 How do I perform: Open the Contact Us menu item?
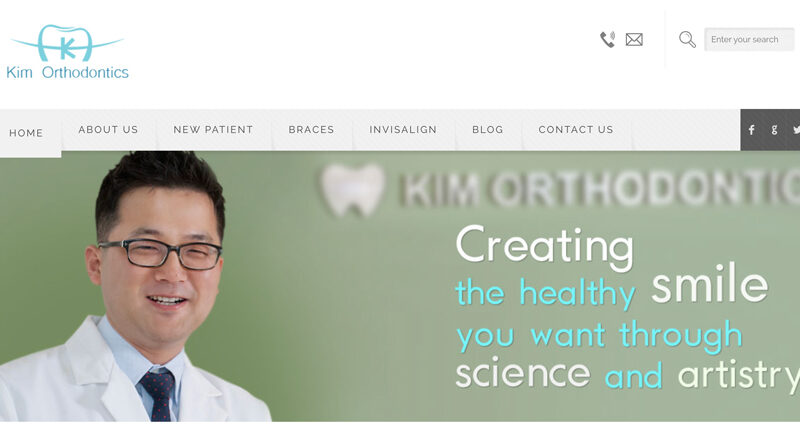[576, 130]
